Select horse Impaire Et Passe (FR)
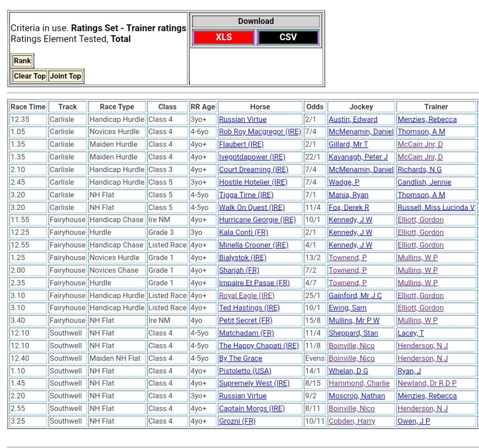Image resolution: width=479 pixels, height=448 pixels. click(254, 283)
